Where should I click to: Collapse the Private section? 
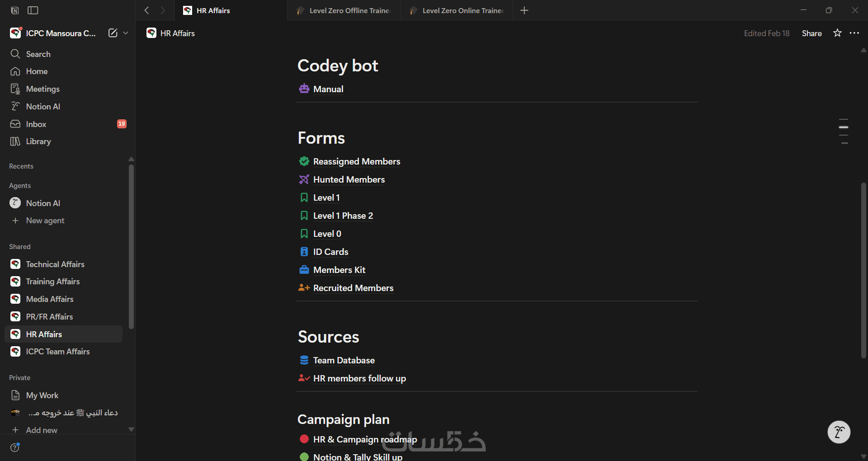(20, 378)
